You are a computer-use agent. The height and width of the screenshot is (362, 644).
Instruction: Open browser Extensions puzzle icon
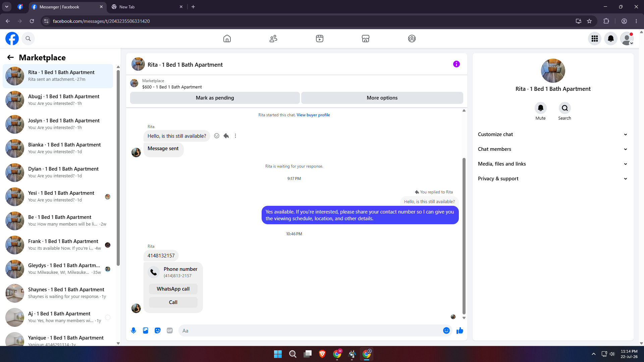606,21
